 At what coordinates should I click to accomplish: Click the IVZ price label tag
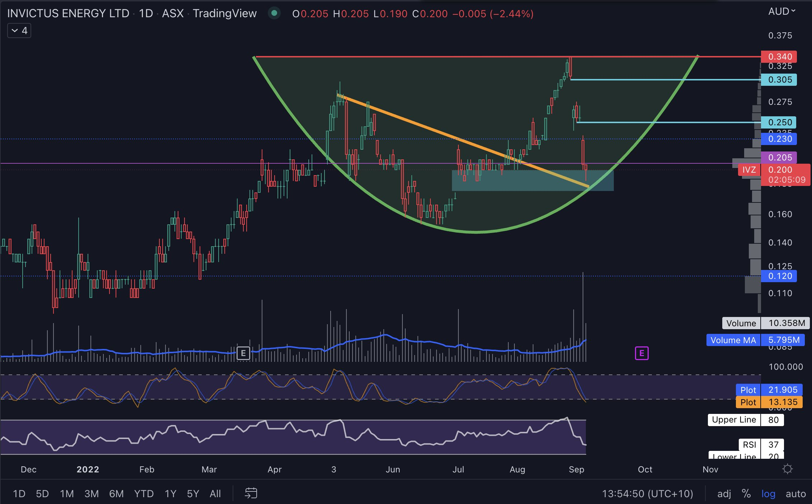click(x=749, y=170)
